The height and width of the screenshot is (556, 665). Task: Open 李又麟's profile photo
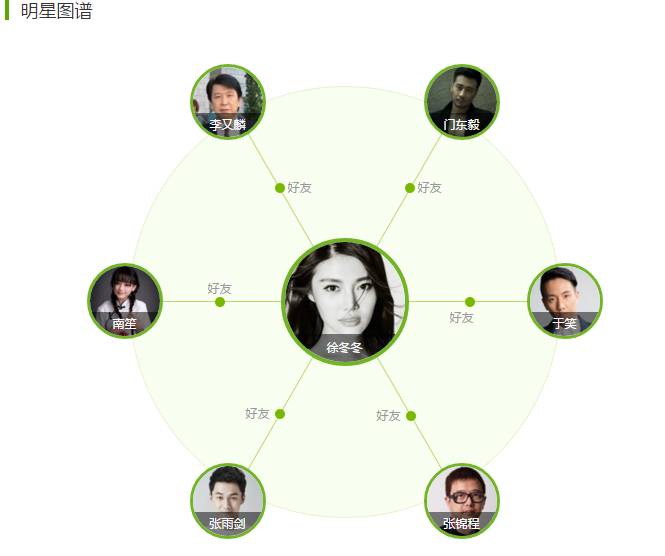point(228,102)
